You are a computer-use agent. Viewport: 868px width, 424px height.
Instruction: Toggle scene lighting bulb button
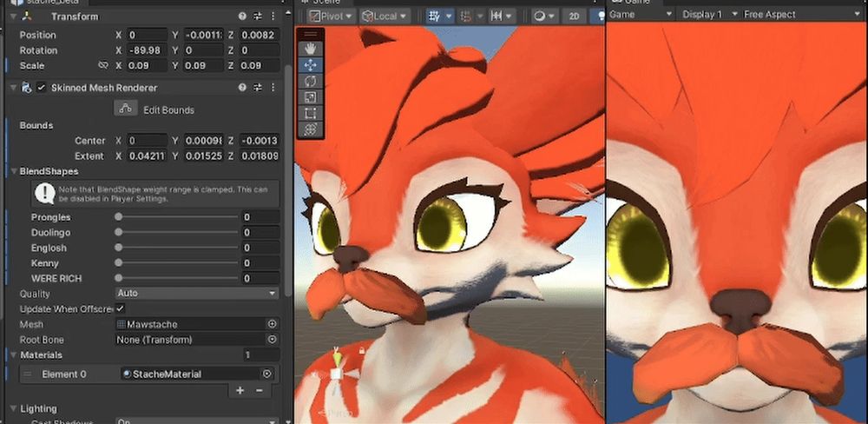pos(600,16)
